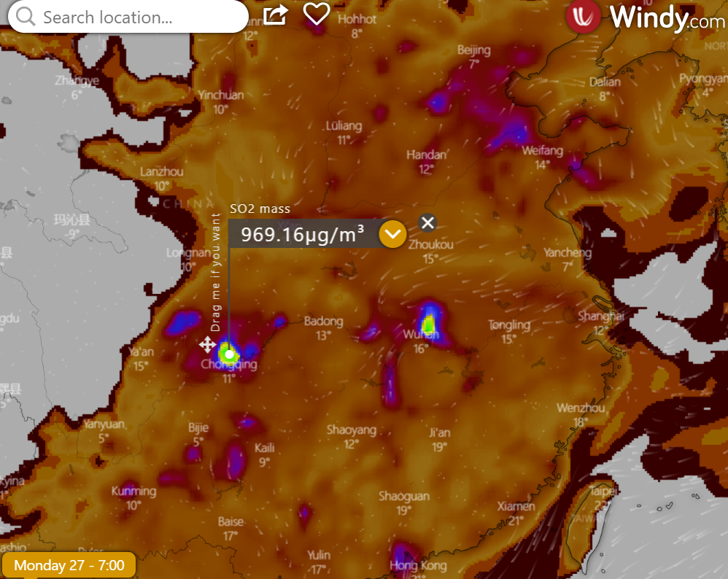
Task: Click the magnifying glass search icon
Action: 26,17
